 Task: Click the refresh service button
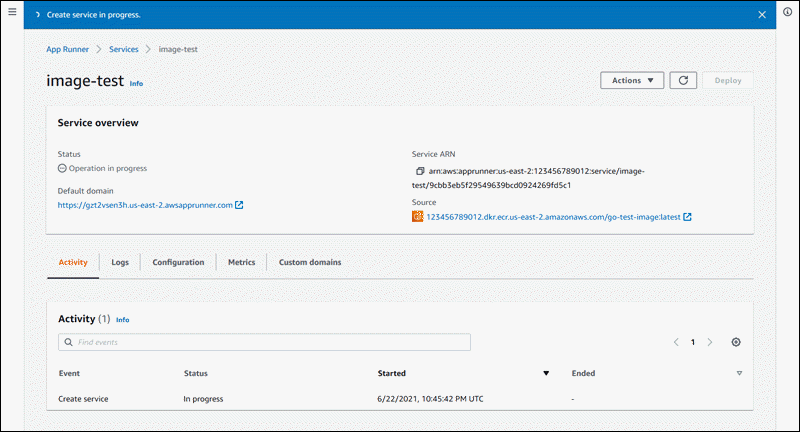tap(682, 81)
